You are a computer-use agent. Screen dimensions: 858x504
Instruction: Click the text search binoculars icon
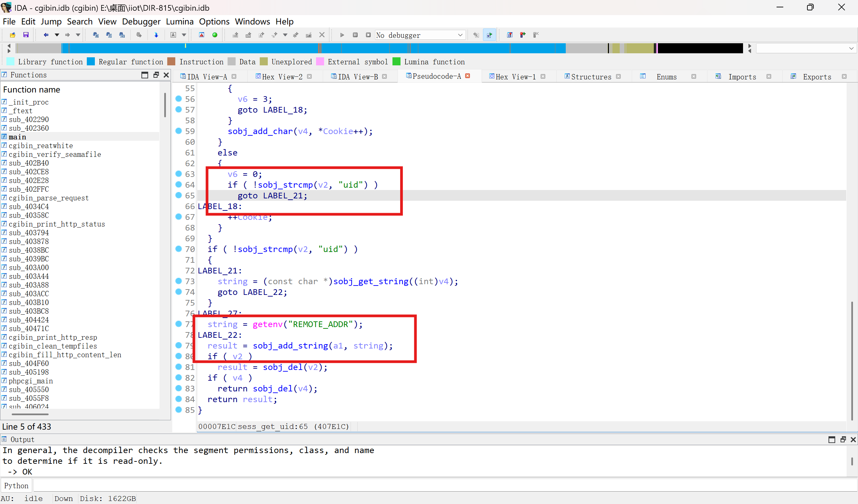[x=109, y=35]
